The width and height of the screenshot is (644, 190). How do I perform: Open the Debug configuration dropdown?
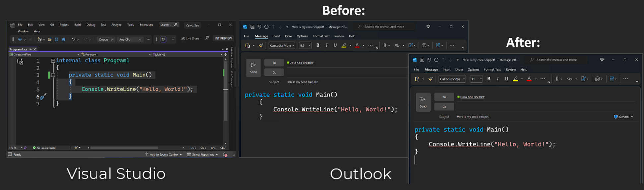click(x=106, y=39)
